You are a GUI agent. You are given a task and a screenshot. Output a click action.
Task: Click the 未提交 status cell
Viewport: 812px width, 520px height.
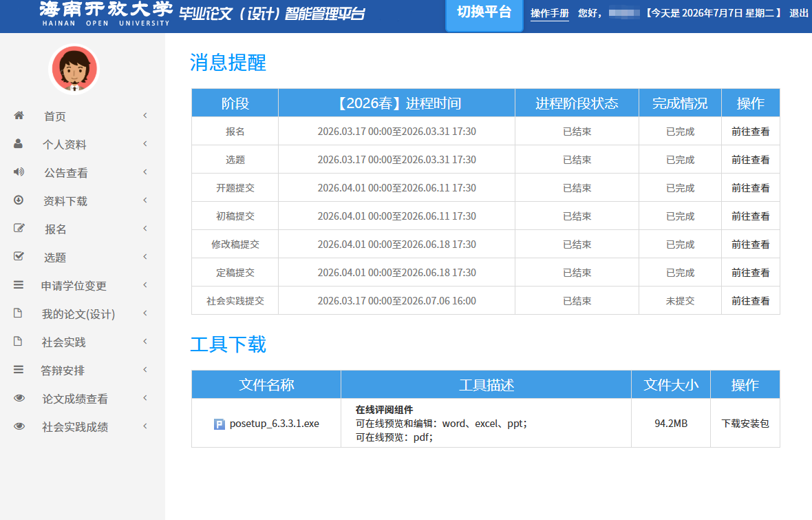coord(680,301)
